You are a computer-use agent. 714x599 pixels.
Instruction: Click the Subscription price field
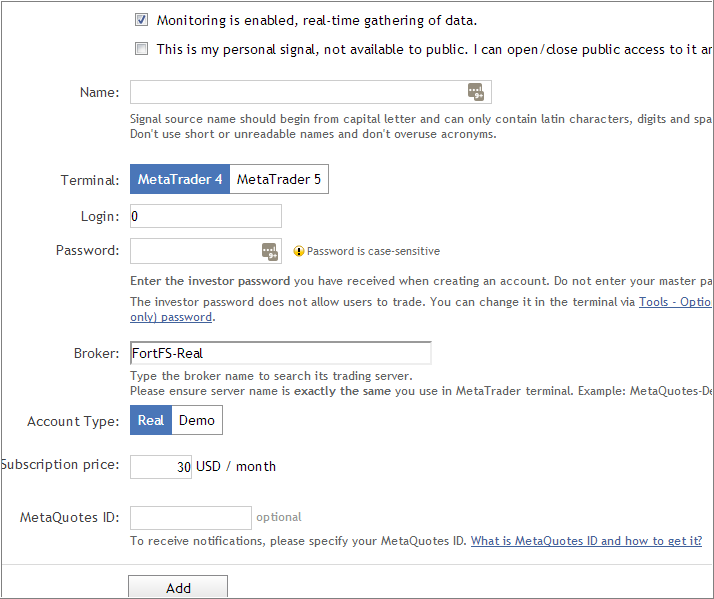161,467
